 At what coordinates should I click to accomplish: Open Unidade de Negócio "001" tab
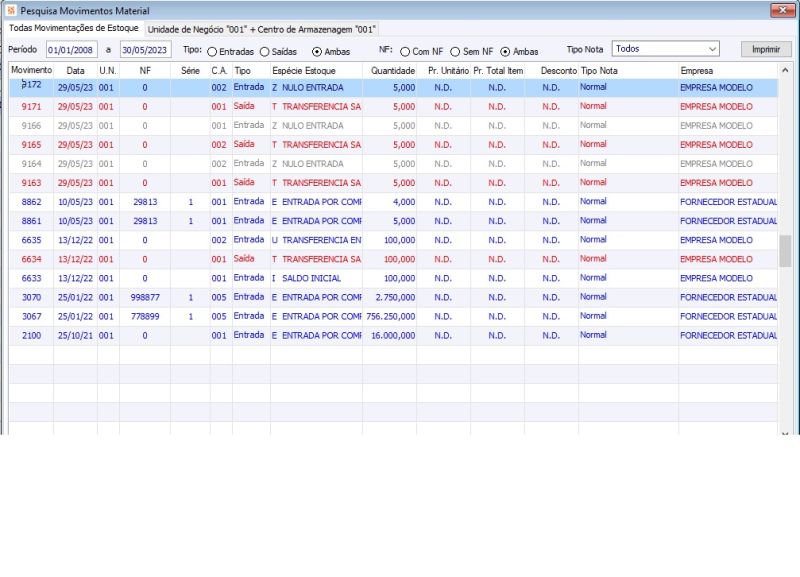click(262, 30)
